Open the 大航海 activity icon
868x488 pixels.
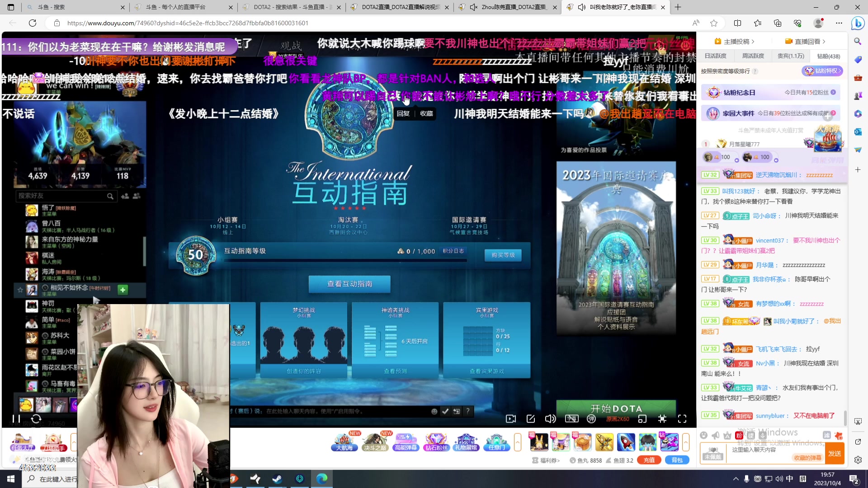tap(344, 442)
